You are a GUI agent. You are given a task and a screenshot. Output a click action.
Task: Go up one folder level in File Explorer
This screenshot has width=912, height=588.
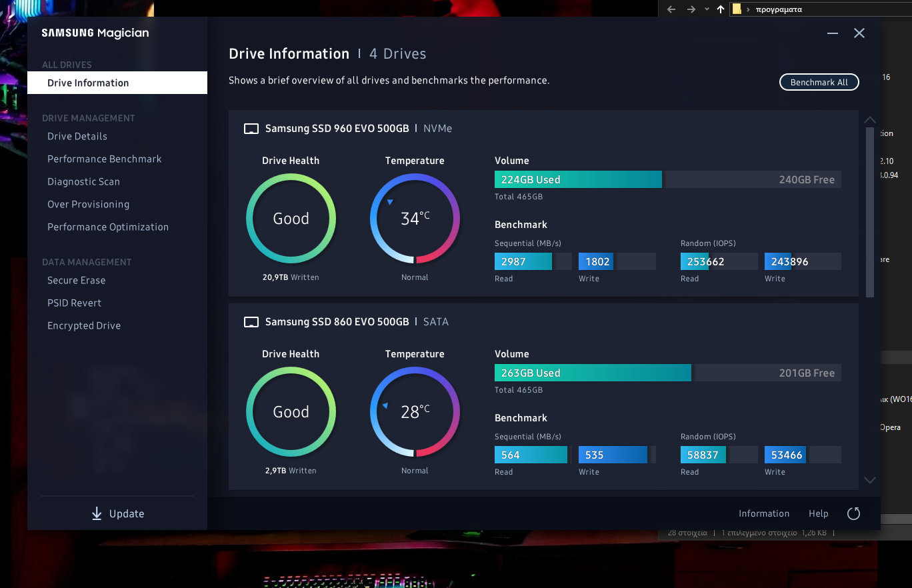click(x=720, y=9)
